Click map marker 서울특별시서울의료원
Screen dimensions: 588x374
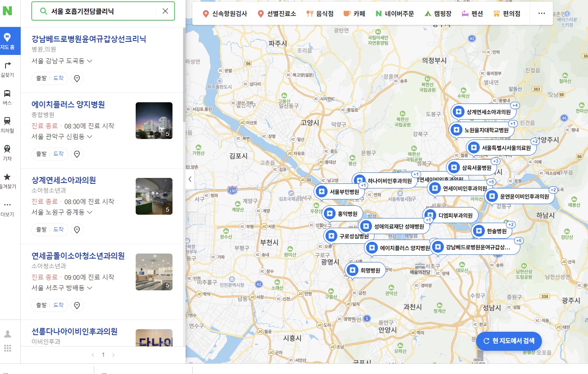[x=501, y=148]
